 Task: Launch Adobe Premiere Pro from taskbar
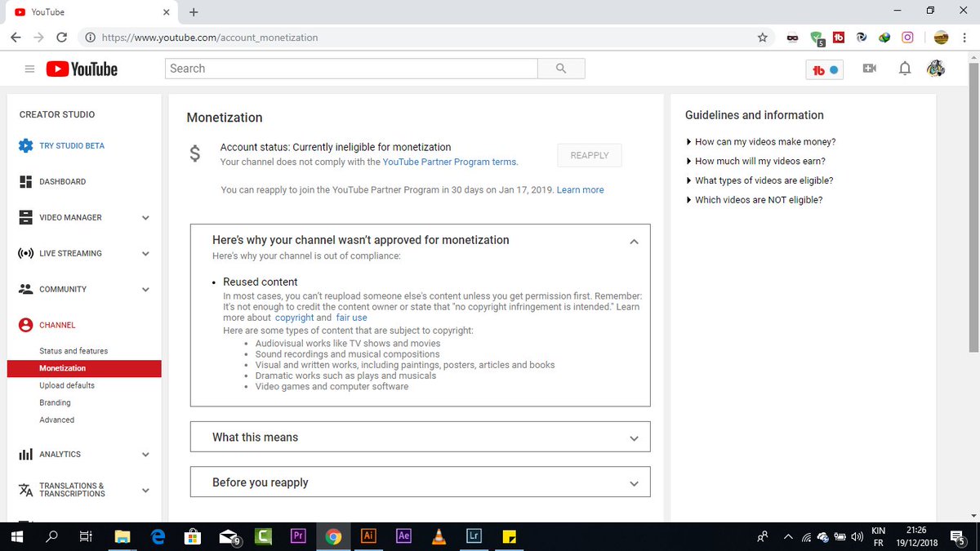[x=298, y=536]
